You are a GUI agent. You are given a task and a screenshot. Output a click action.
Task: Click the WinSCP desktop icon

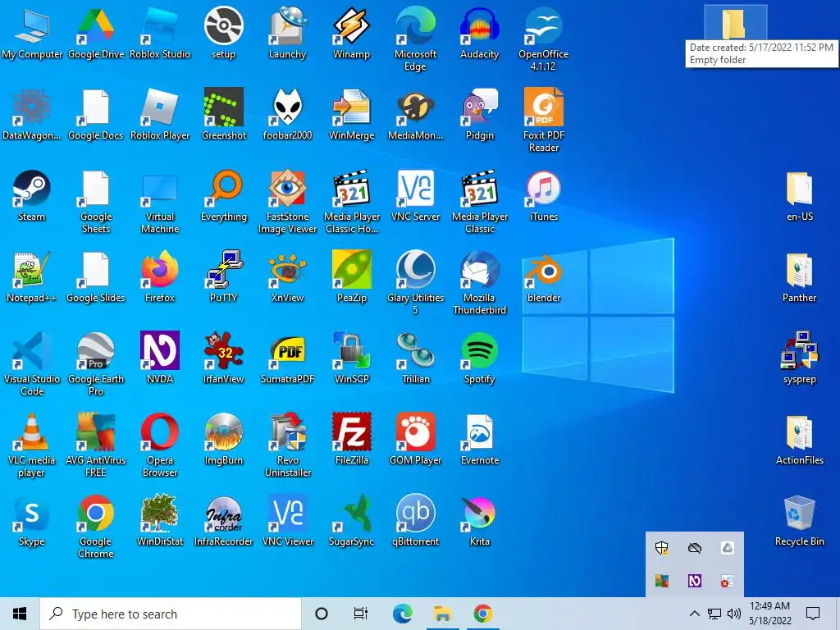pos(351,358)
